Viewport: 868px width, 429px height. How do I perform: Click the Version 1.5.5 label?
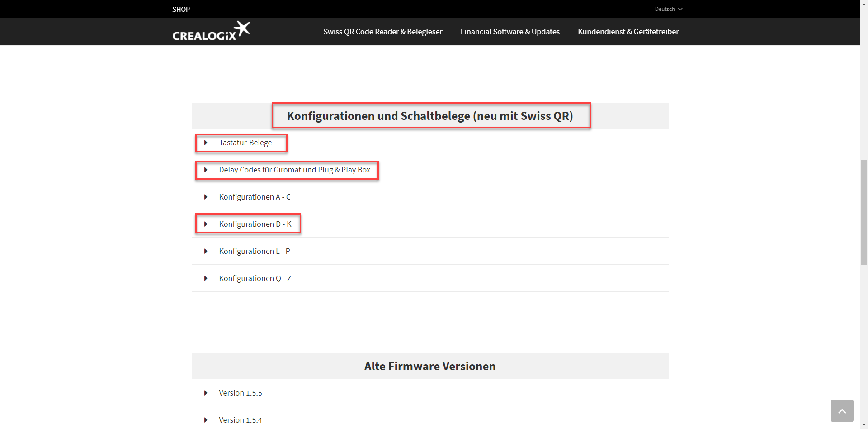(x=241, y=393)
